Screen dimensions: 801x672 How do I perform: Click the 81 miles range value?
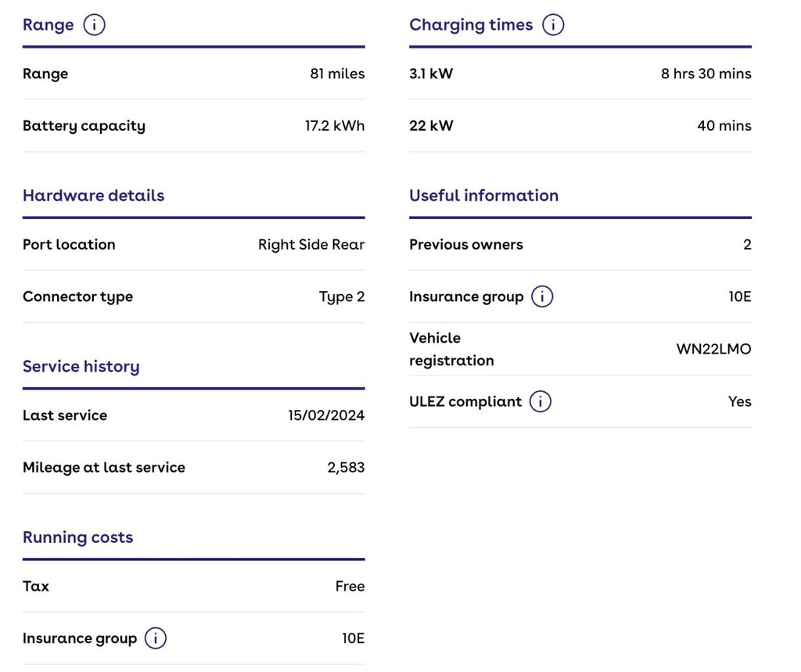point(337,74)
